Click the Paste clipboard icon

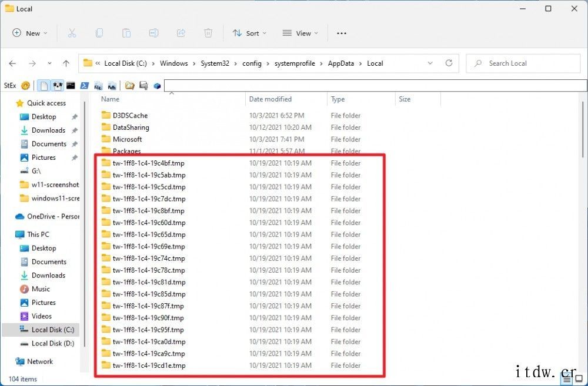pyautogui.click(x=126, y=33)
